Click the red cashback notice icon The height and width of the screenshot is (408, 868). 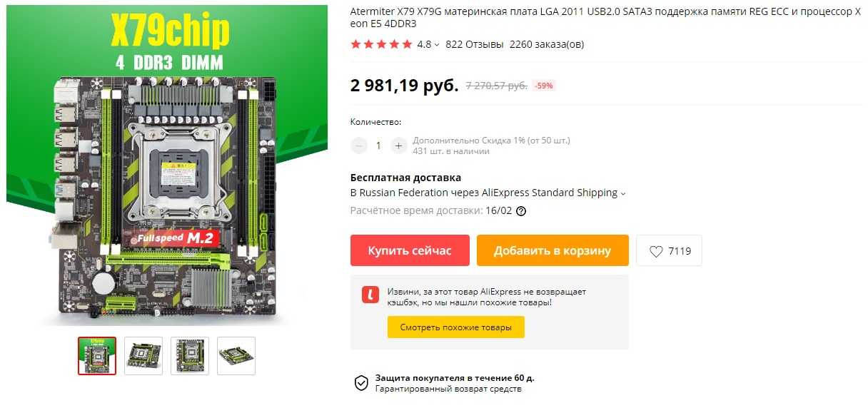[370, 294]
